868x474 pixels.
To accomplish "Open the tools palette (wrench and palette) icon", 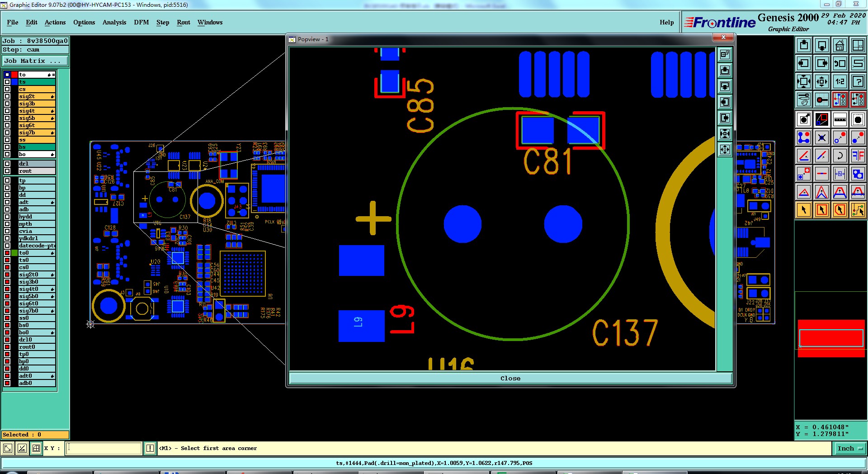I will [x=804, y=100].
